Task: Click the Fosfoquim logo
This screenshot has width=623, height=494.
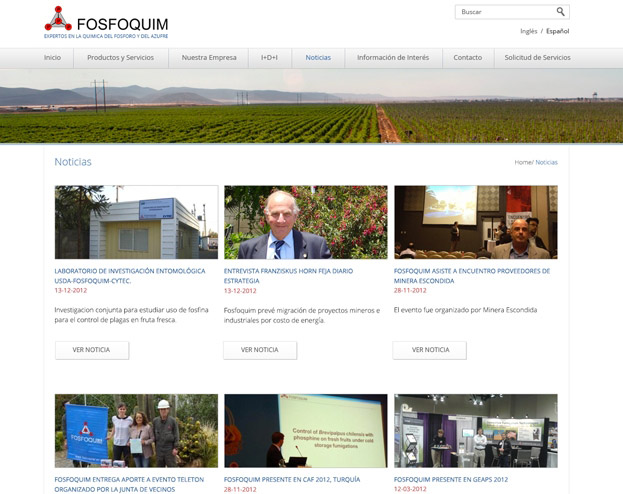Action: tap(106, 23)
